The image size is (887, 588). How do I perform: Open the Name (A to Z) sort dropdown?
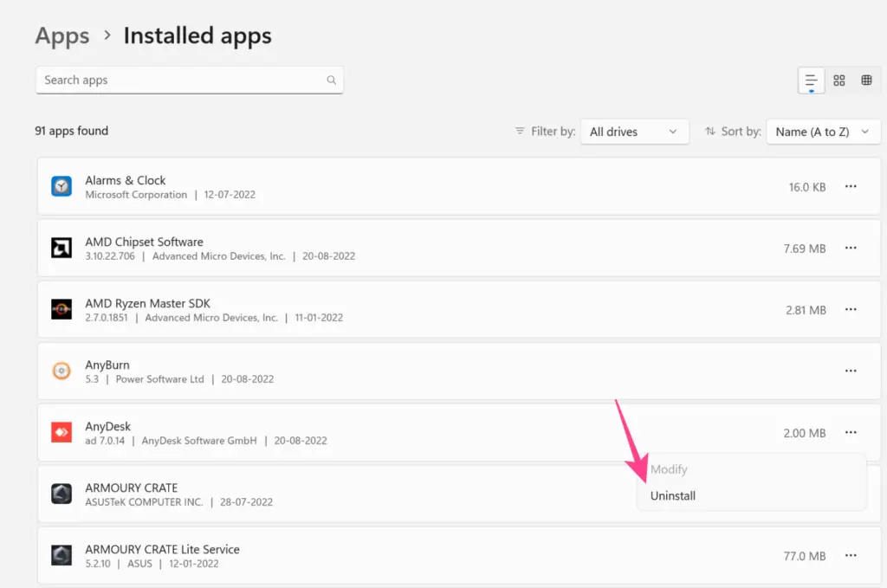tap(823, 132)
